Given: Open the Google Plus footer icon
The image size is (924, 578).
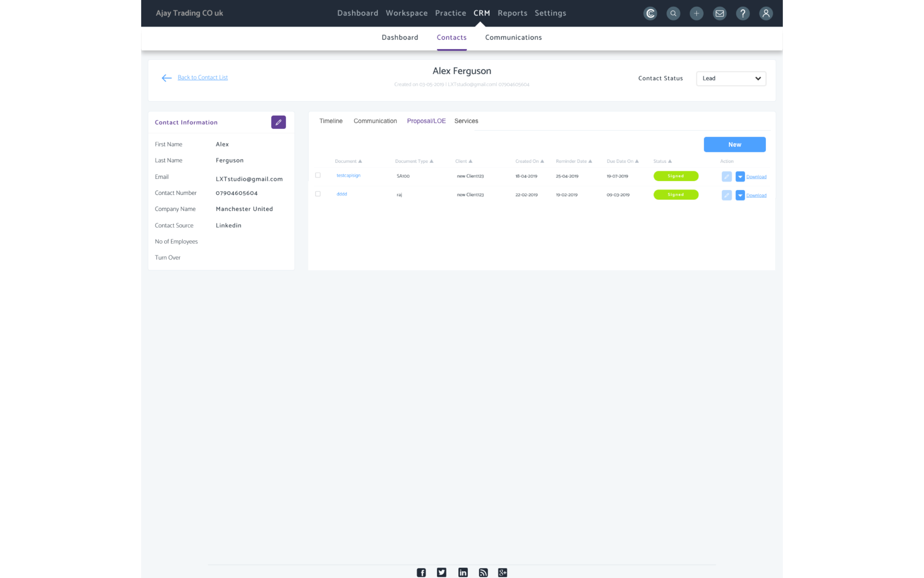Looking at the screenshot, I should click(503, 572).
